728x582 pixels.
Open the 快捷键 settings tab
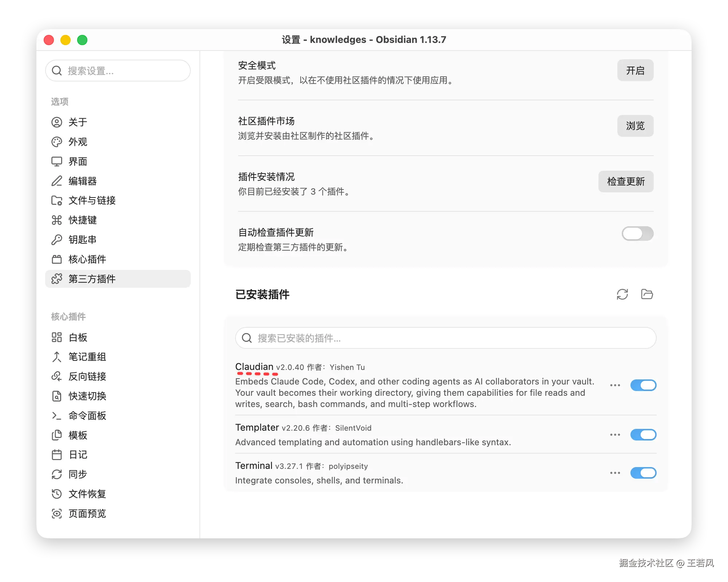coord(118,220)
